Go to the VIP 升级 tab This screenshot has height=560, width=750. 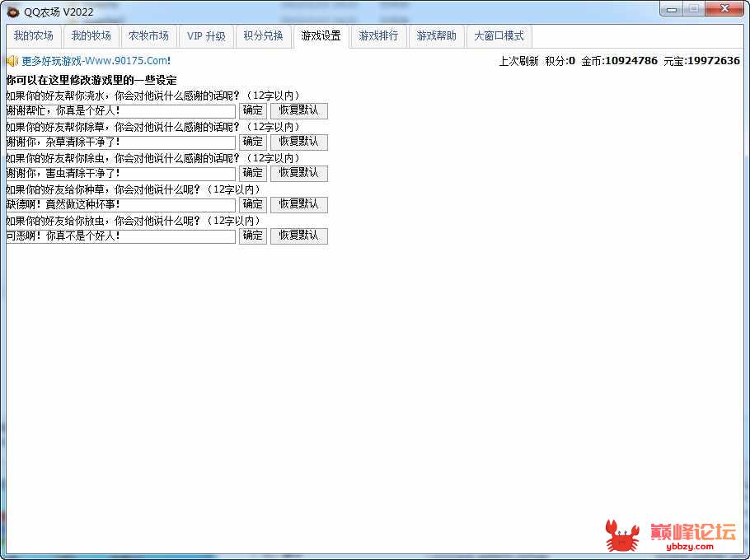206,36
